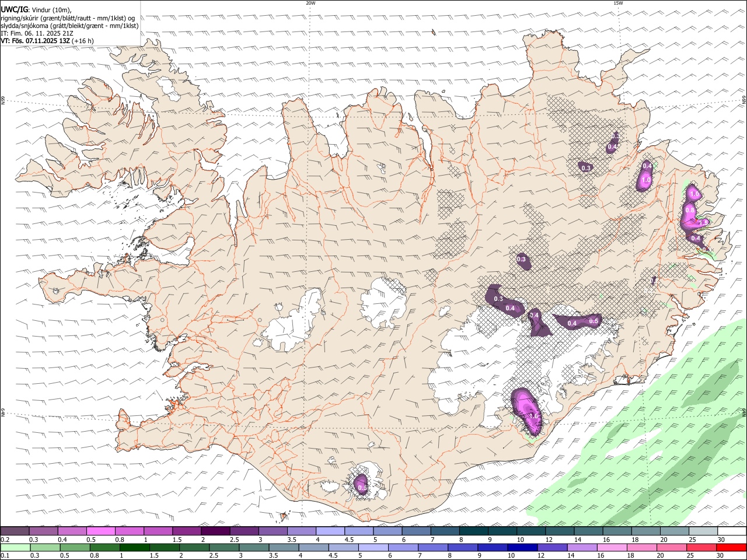Click the 15W longitude label
This screenshot has height=560, width=747.
click(x=618, y=3)
